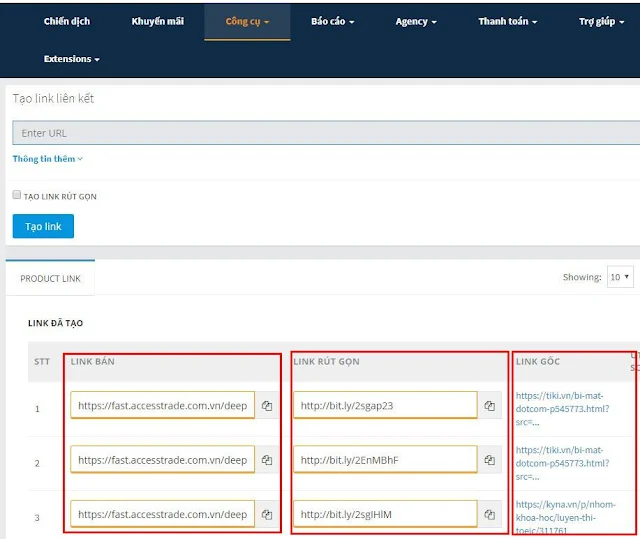This screenshot has height=539, width=640.
Task: Open the Báo cáo dropdown menu
Action: [332, 22]
